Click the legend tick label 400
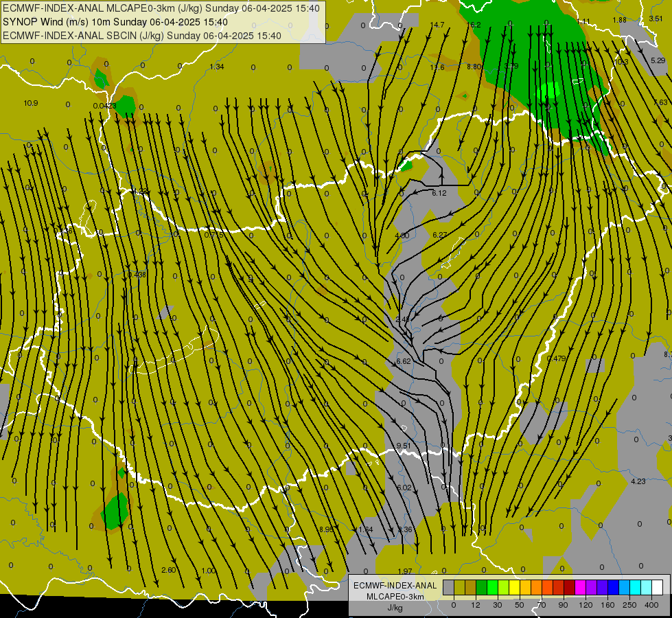This screenshot has width=672, height=618. tap(651, 605)
